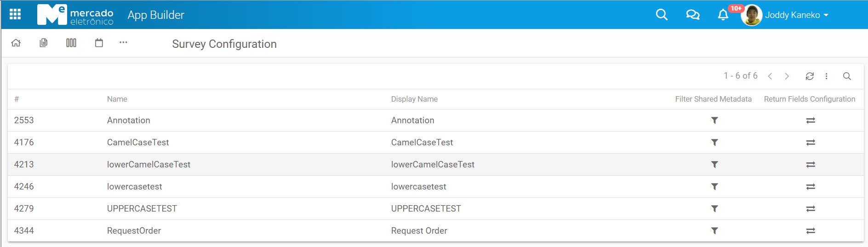This screenshot has width=868, height=247.
Task: Go to the previous page of results
Action: pos(770,76)
